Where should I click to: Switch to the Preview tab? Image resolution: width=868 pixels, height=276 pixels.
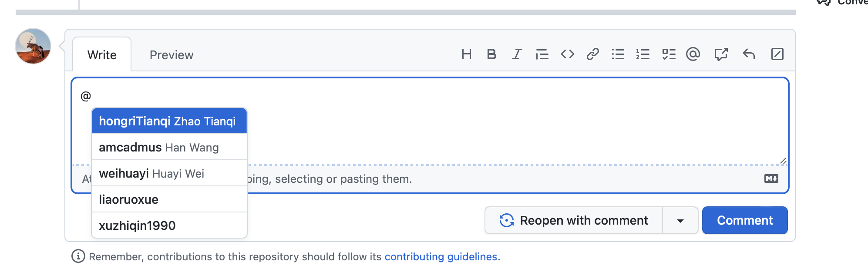(x=172, y=55)
